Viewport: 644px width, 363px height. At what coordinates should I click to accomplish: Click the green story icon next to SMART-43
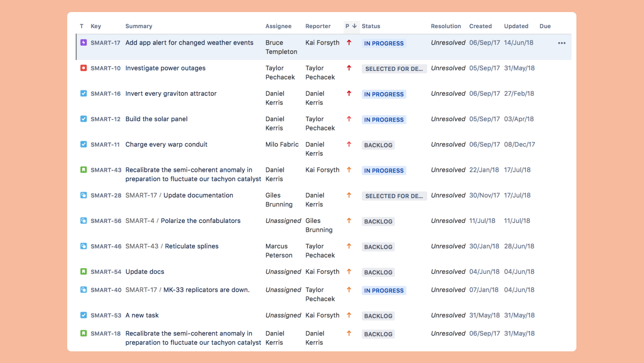83,170
